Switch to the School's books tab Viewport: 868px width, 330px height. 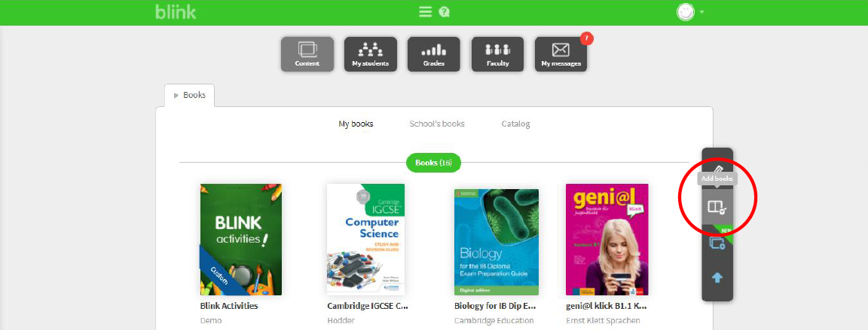coord(437,124)
